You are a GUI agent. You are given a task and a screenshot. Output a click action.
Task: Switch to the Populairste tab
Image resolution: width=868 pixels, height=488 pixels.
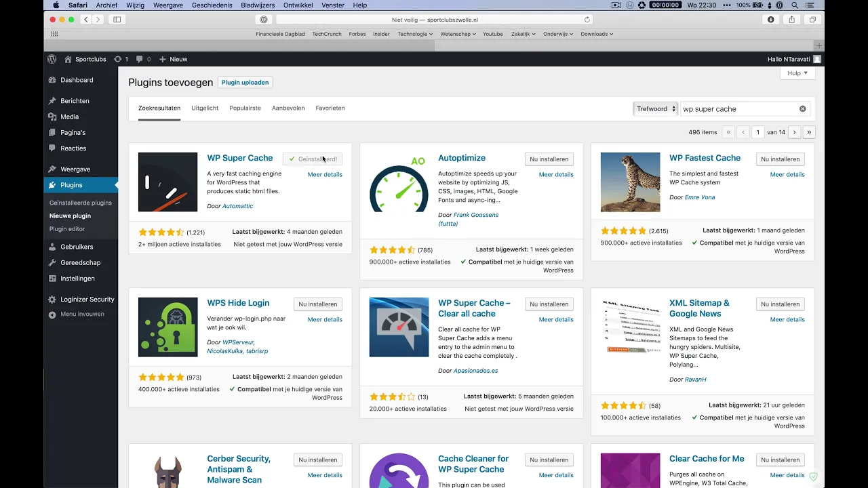[x=245, y=108]
